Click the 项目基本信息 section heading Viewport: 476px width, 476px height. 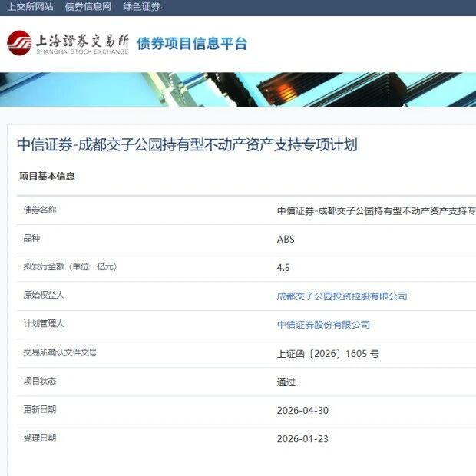[x=47, y=176]
